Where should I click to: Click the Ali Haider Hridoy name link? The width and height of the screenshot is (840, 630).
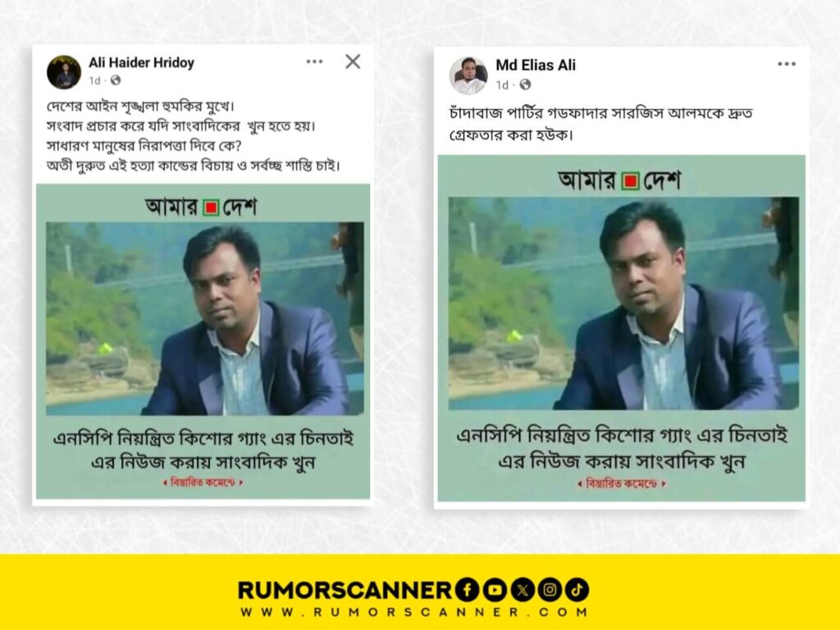pos(141,63)
